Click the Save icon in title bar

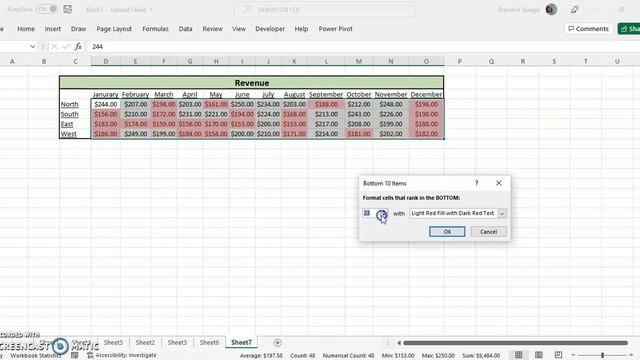68,9
